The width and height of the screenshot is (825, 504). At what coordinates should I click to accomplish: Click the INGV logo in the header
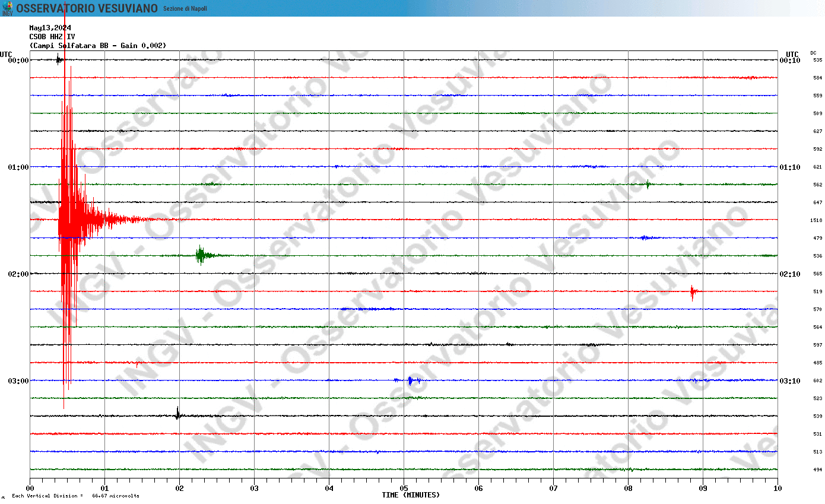[x=7, y=8]
